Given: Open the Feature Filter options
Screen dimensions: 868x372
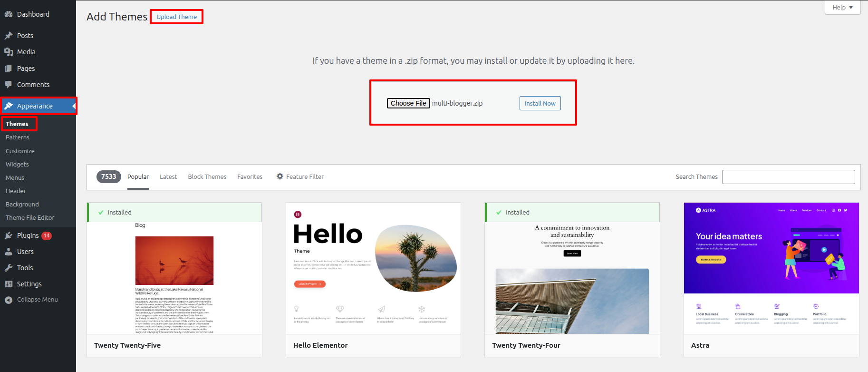Looking at the screenshot, I should [300, 176].
